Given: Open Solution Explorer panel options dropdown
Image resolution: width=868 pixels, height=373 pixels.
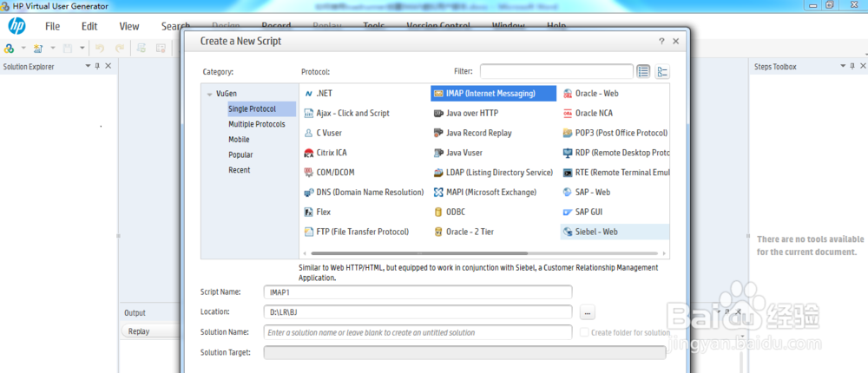Looking at the screenshot, I should pos(88,66).
